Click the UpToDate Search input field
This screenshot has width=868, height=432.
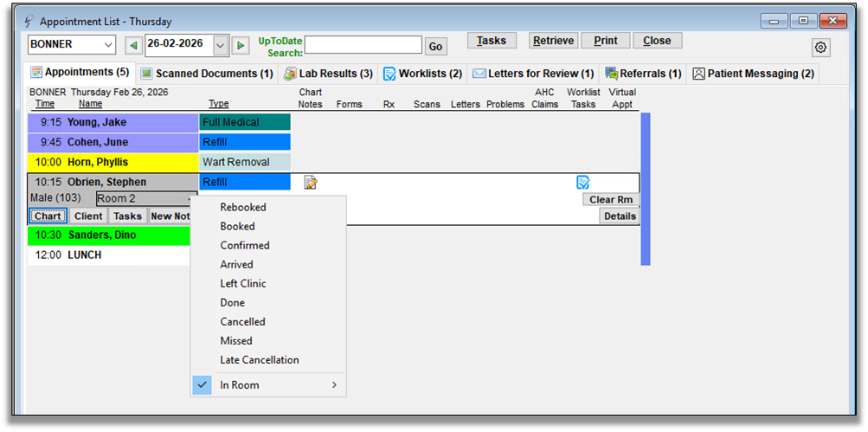point(363,45)
